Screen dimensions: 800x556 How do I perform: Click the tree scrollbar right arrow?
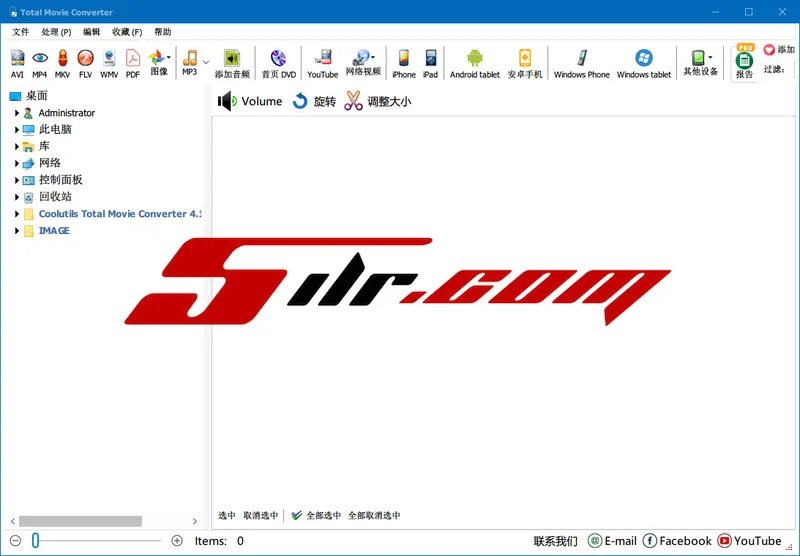[194, 521]
